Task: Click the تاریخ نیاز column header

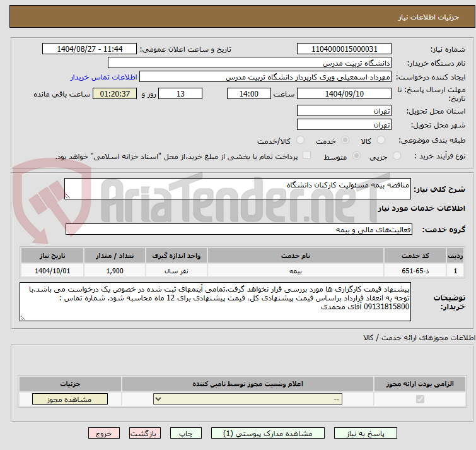Action: tap(52, 256)
